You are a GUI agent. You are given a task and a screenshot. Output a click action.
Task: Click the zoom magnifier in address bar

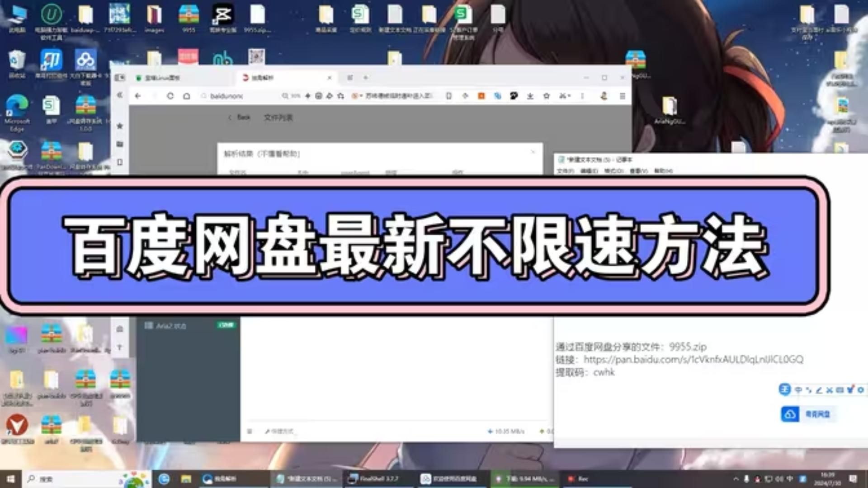tap(285, 96)
